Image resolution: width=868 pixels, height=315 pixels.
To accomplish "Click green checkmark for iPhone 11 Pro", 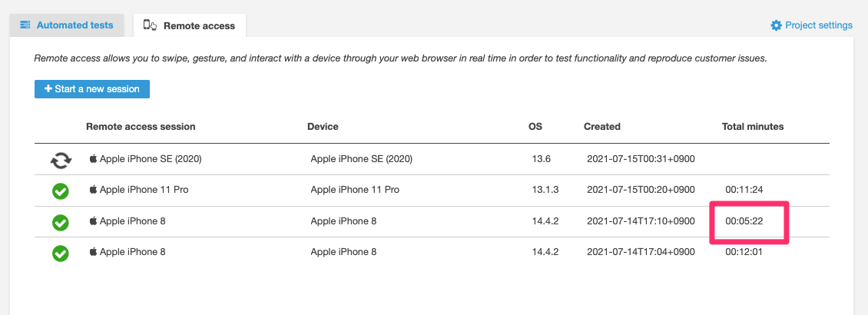I will (x=60, y=191).
